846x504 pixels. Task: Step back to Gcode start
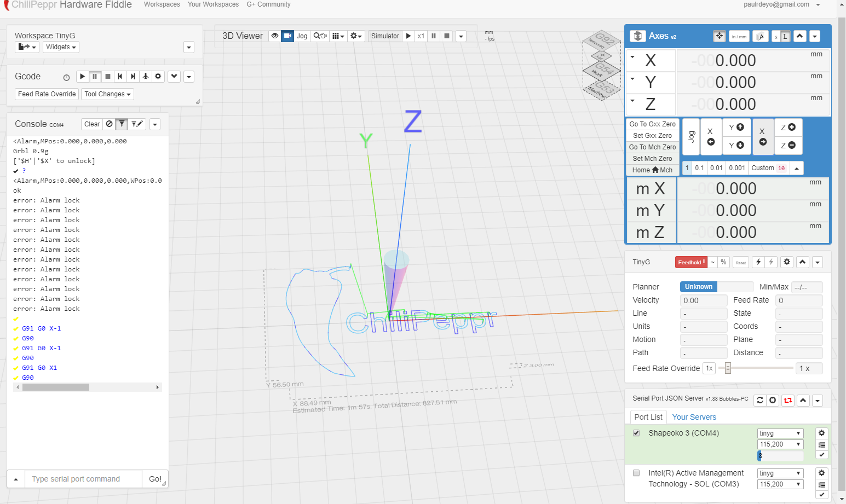[120, 77]
